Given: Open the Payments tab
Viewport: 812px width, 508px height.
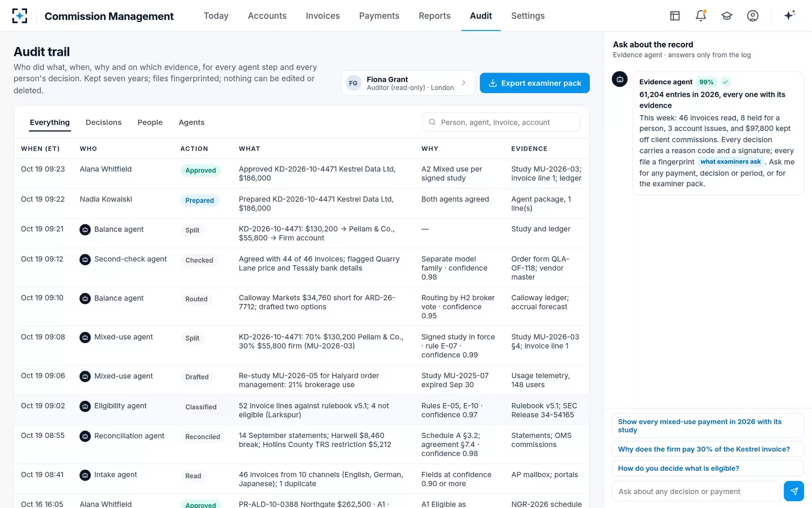Looking at the screenshot, I should pyautogui.click(x=379, y=16).
